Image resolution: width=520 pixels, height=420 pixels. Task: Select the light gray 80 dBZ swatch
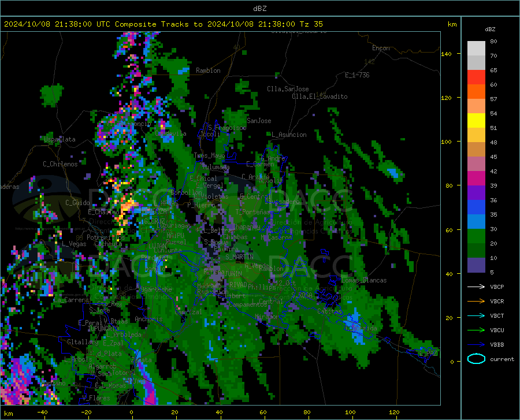[476, 49]
